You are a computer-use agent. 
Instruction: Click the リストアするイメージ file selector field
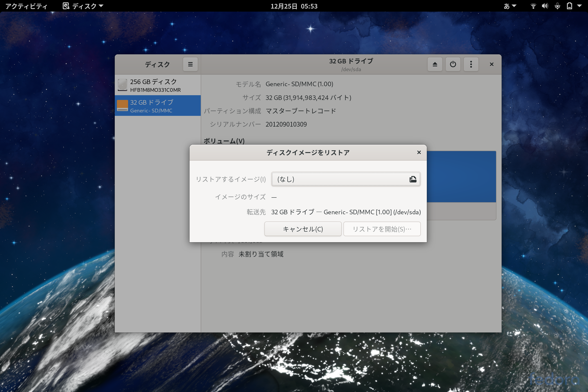click(346, 179)
